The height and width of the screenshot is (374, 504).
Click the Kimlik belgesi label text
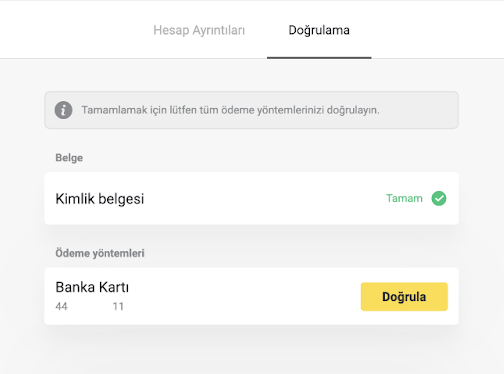(100, 199)
